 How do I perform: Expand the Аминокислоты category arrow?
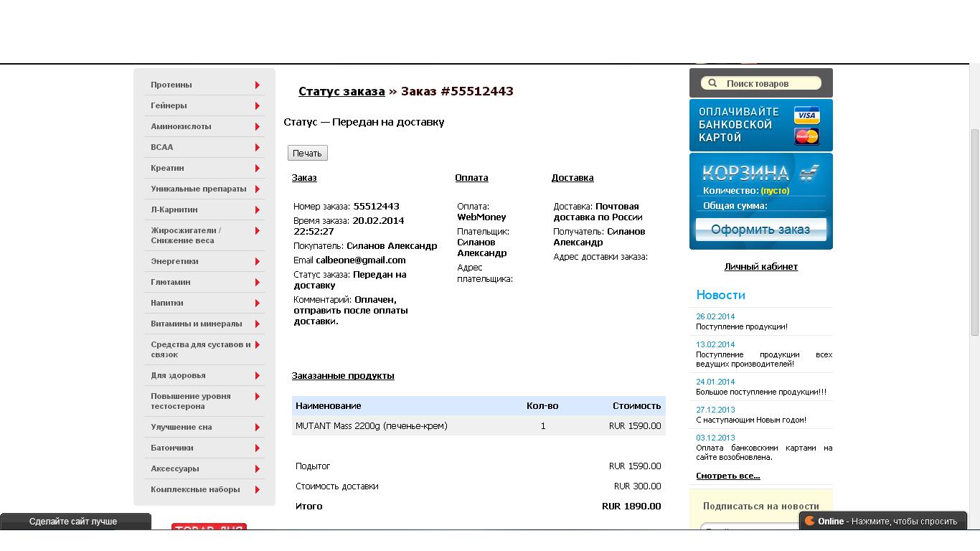click(x=257, y=127)
